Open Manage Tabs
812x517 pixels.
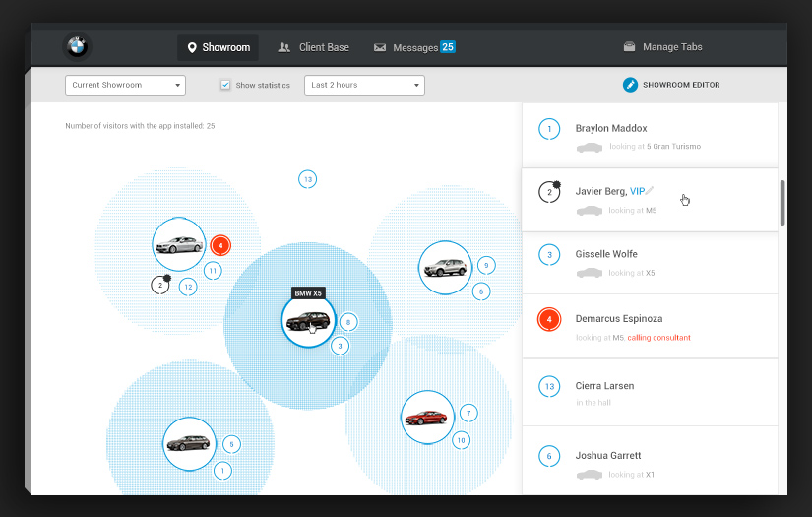662,47
